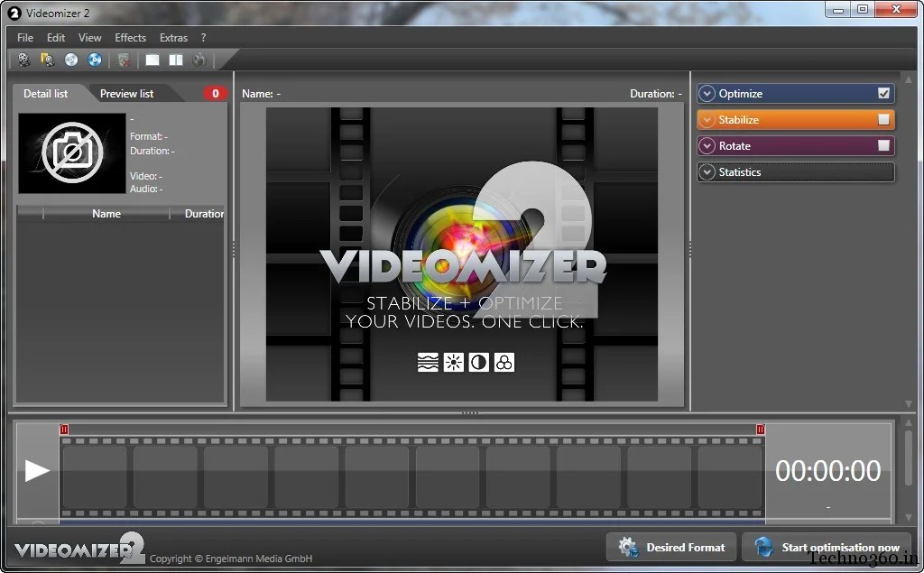Open the View menu
The height and width of the screenshot is (573, 924).
click(x=89, y=37)
